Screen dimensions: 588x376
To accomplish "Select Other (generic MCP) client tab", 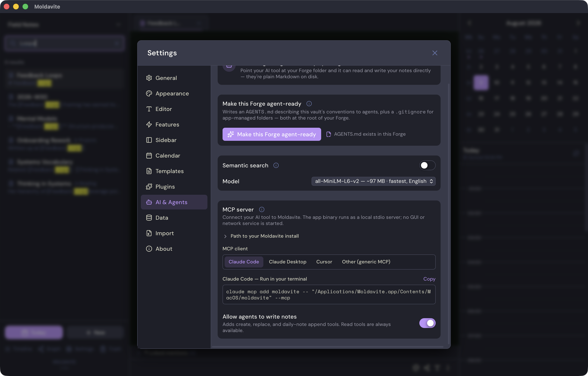I will [x=366, y=262].
